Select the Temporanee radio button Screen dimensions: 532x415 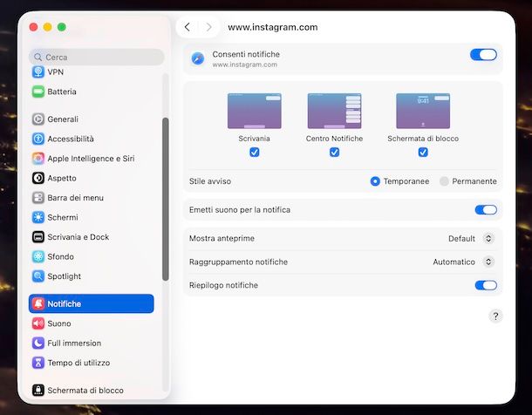tap(375, 181)
